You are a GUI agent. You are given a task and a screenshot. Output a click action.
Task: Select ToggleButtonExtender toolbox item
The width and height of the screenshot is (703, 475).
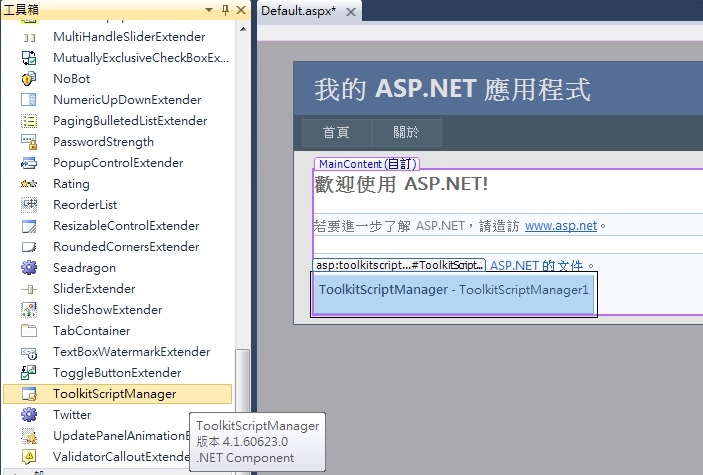tap(117, 373)
